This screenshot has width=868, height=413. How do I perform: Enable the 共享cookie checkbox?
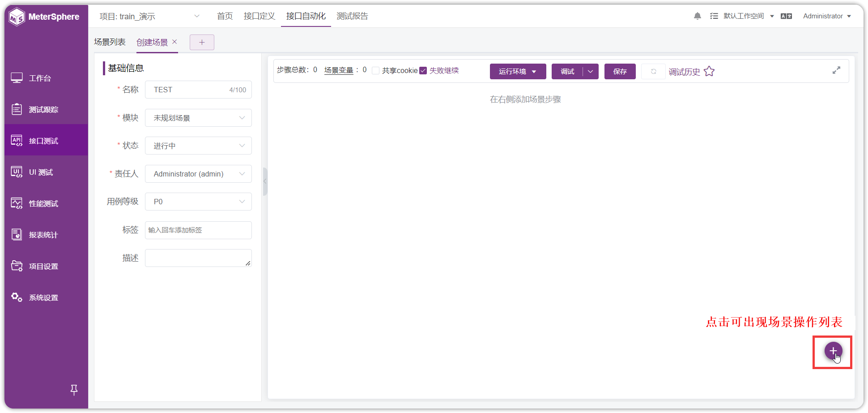point(376,70)
